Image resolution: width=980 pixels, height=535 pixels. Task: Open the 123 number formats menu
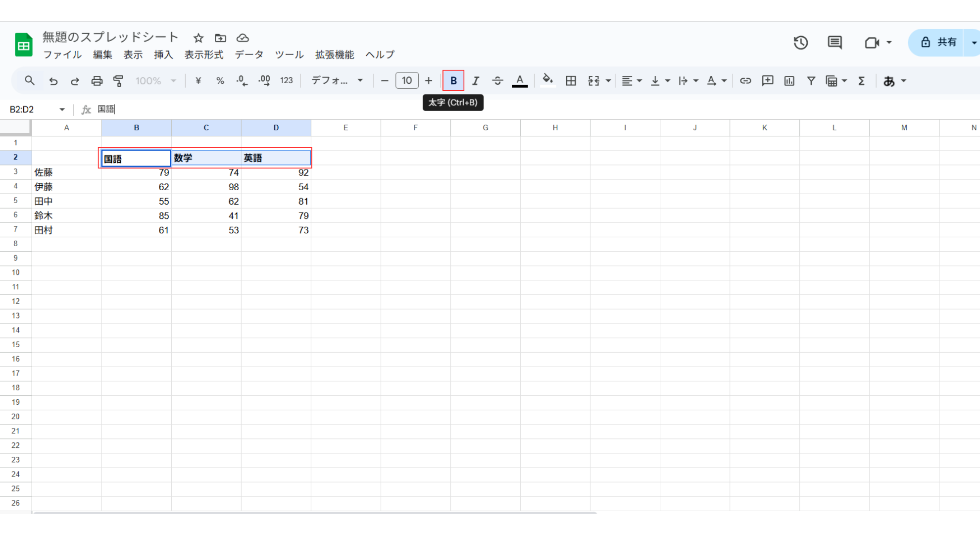pos(287,81)
